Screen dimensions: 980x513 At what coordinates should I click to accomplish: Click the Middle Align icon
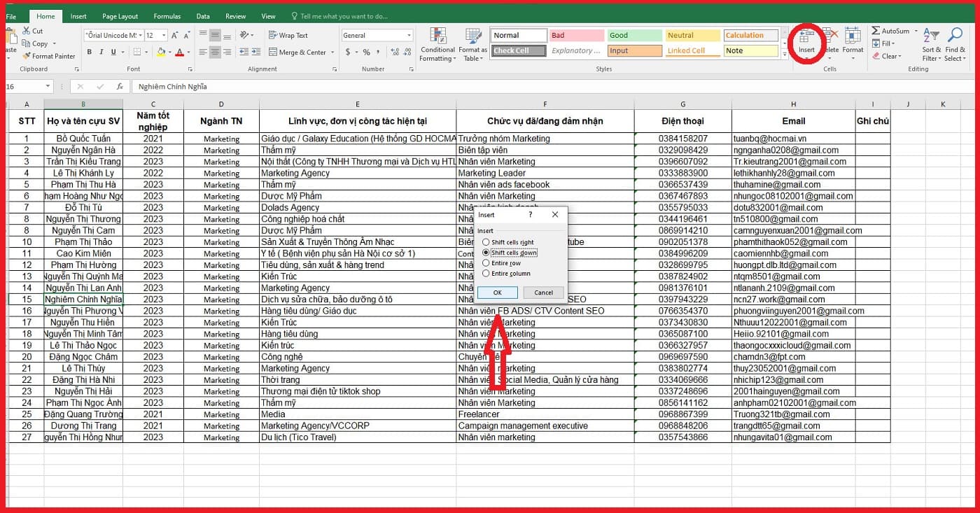point(216,35)
